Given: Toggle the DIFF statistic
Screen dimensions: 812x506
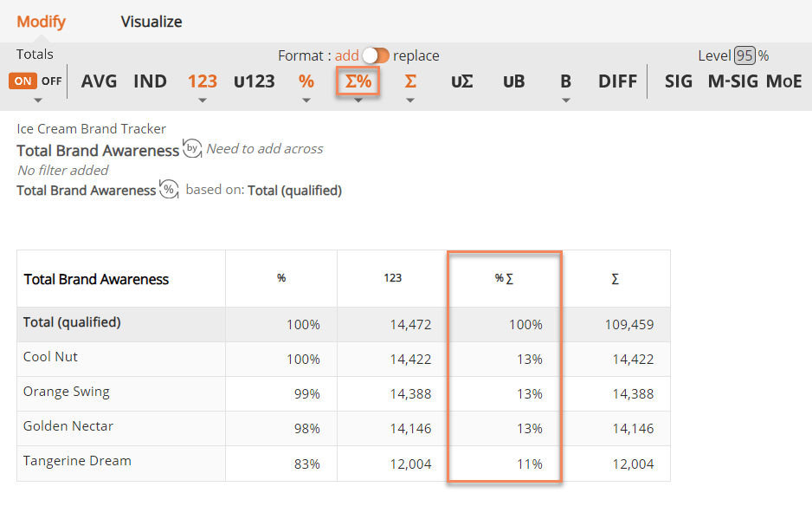Looking at the screenshot, I should click(x=617, y=81).
